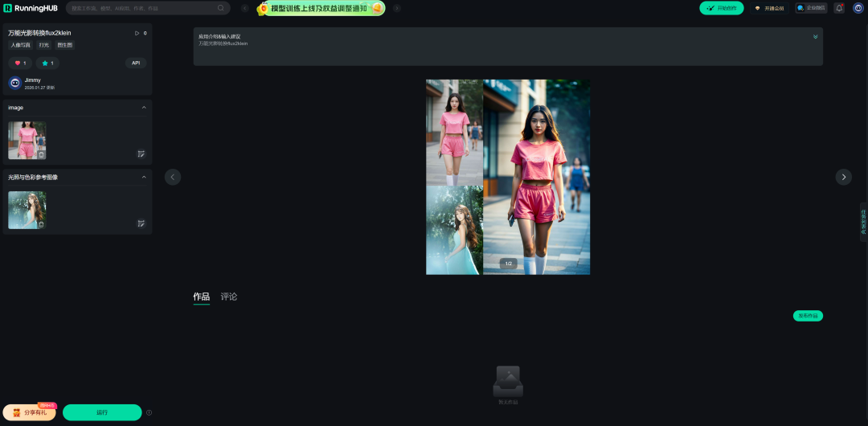Switch to the 作品 tab
The image size is (868, 426).
[x=202, y=297]
